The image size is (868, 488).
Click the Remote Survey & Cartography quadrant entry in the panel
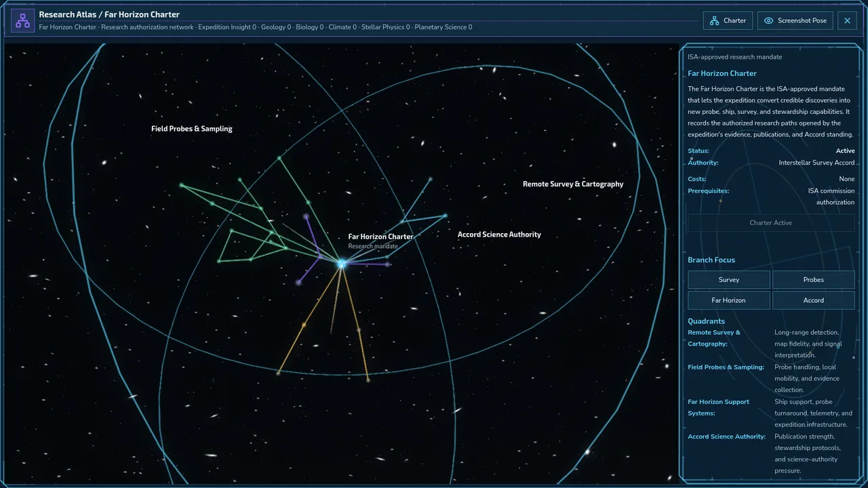(771, 344)
